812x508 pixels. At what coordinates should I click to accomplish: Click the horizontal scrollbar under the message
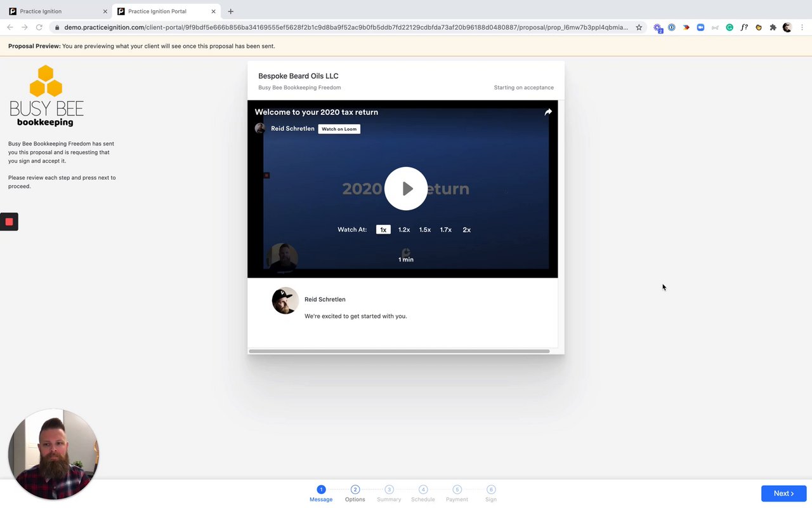(x=399, y=351)
